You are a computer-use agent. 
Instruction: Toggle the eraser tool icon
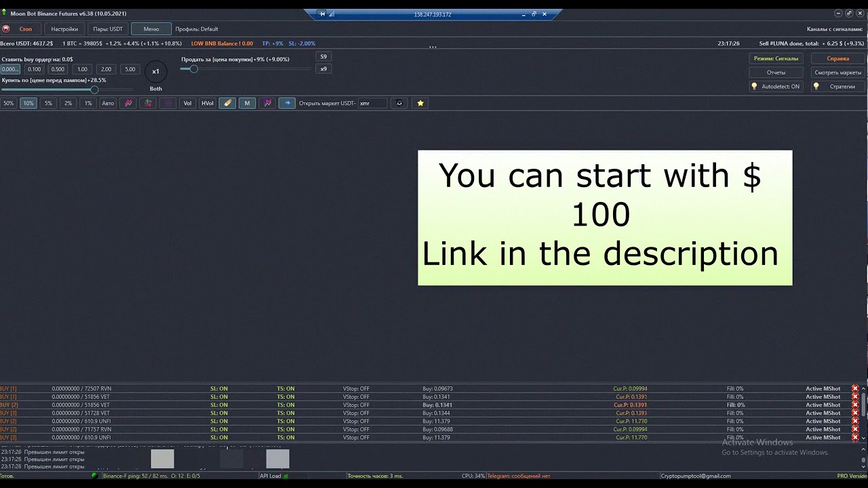[227, 103]
